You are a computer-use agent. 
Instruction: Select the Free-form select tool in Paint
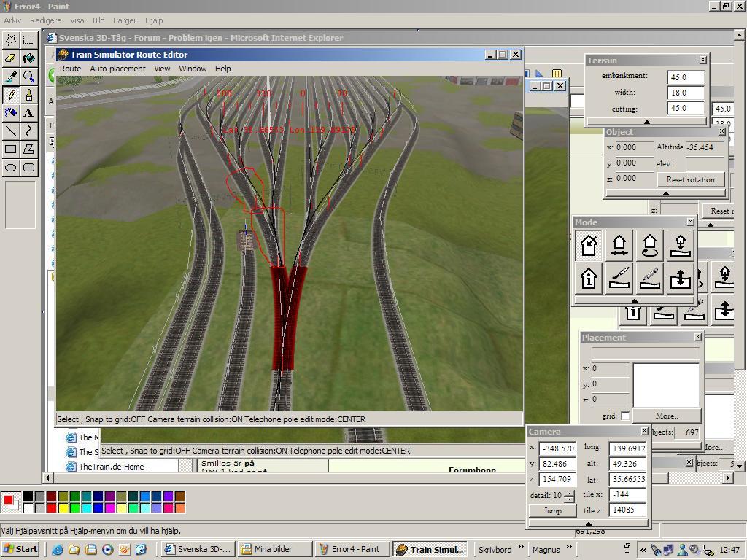coord(11,40)
